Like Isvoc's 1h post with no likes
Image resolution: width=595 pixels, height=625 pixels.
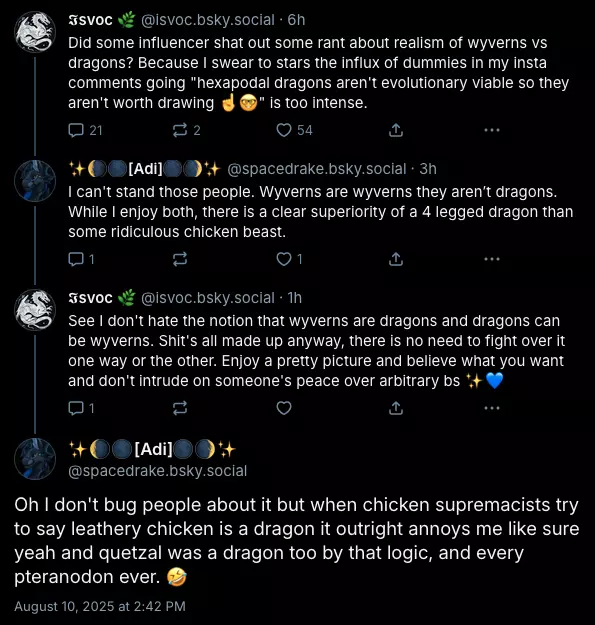[x=284, y=408]
